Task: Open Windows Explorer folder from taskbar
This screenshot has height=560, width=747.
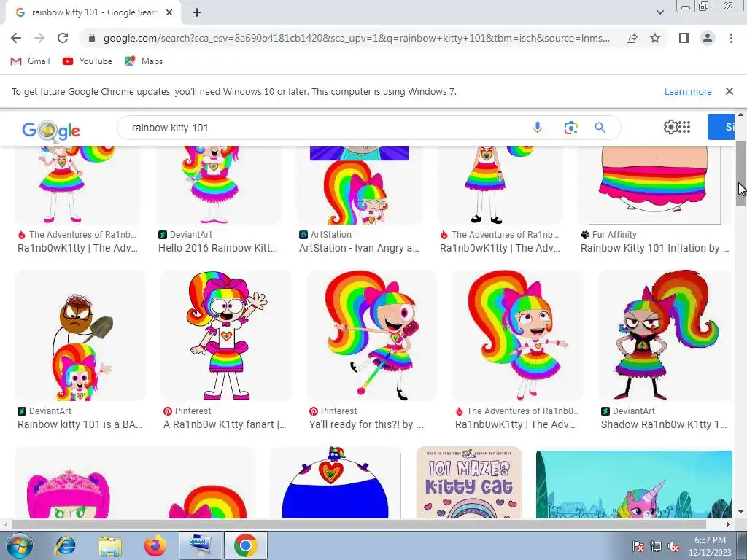Action: click(x=110, y=545)
